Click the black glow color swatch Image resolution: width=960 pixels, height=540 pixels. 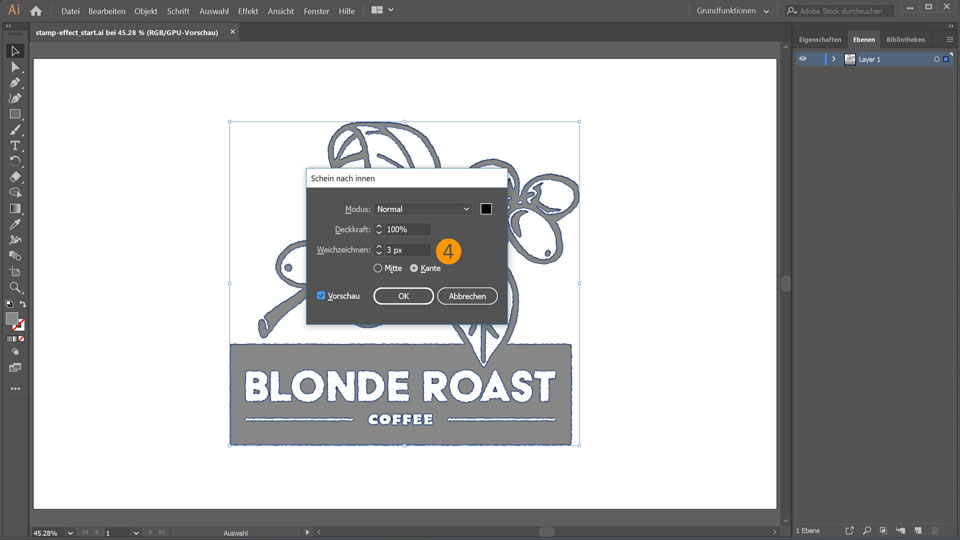(x=486, y=209)
